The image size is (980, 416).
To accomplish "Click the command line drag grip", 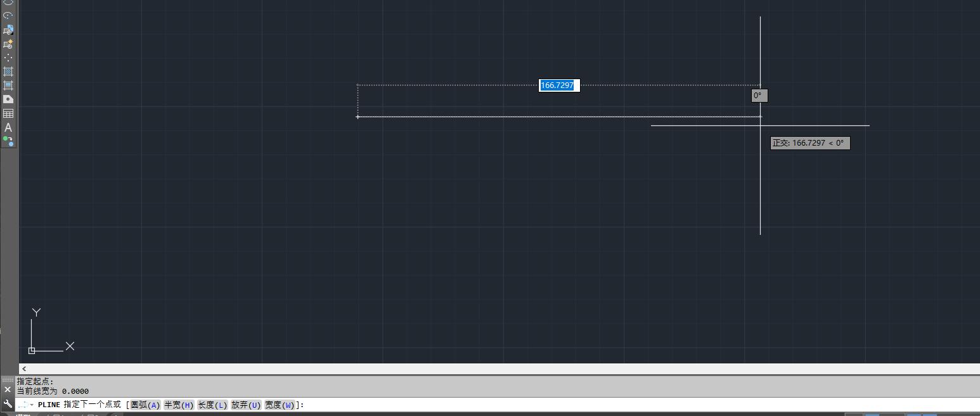I will pos(8,380).
